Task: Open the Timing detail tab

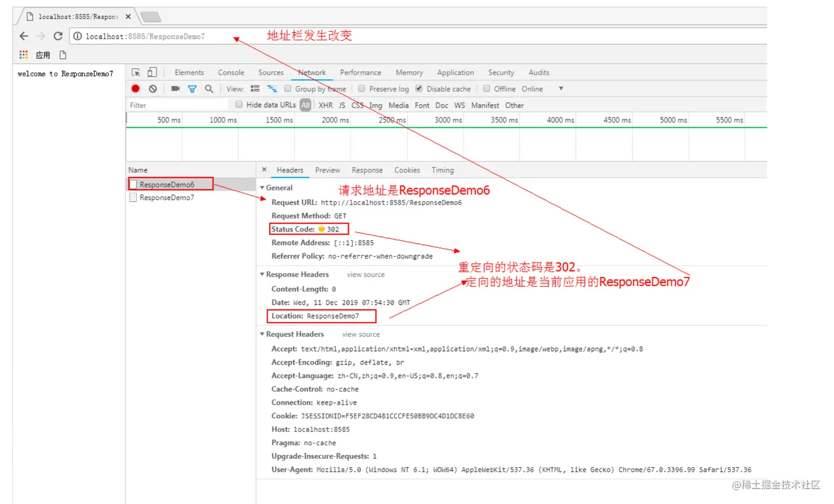Action: pos(442,170)
